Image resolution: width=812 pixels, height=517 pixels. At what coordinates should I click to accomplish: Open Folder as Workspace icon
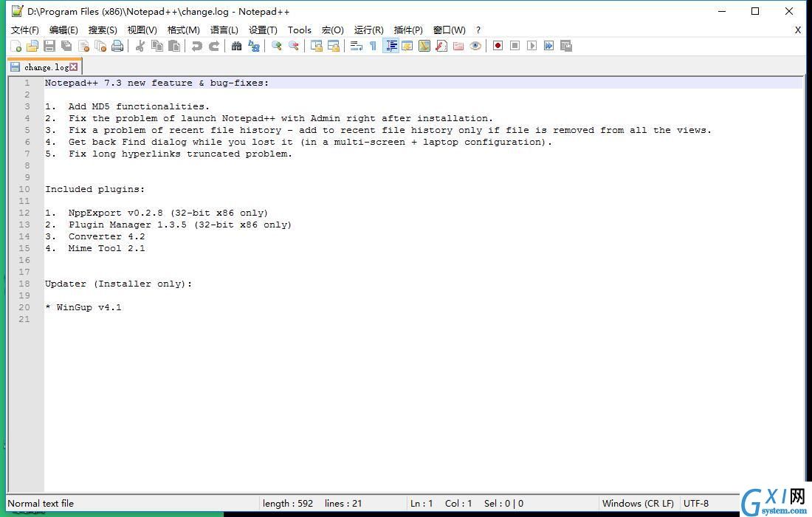tap(458, 46)
